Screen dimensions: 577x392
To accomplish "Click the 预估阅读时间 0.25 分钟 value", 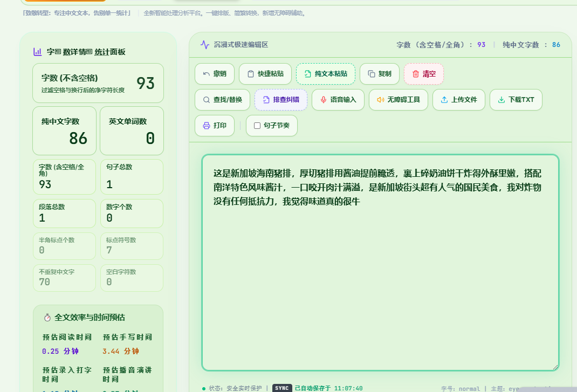I will coord(60,351).
